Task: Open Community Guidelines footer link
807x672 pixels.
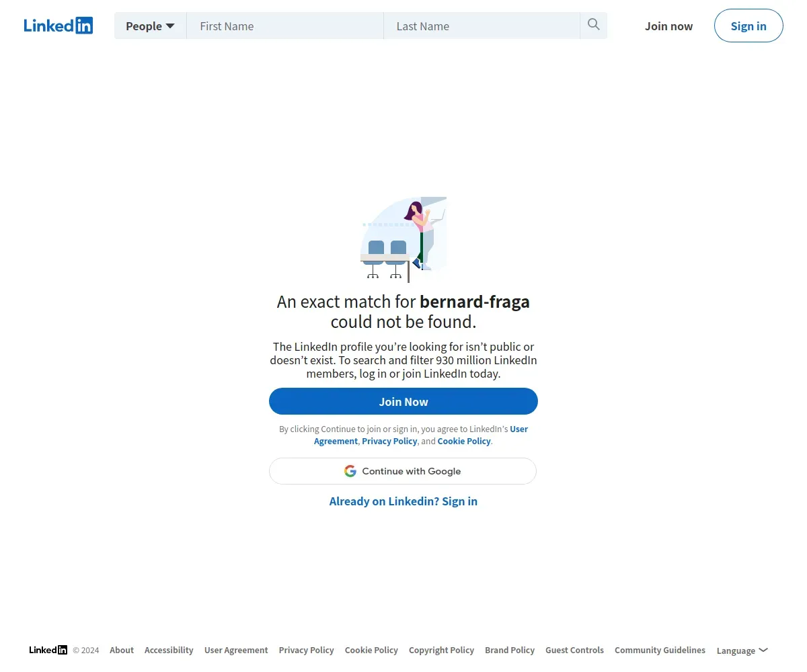Action: [x=660, y=650]
